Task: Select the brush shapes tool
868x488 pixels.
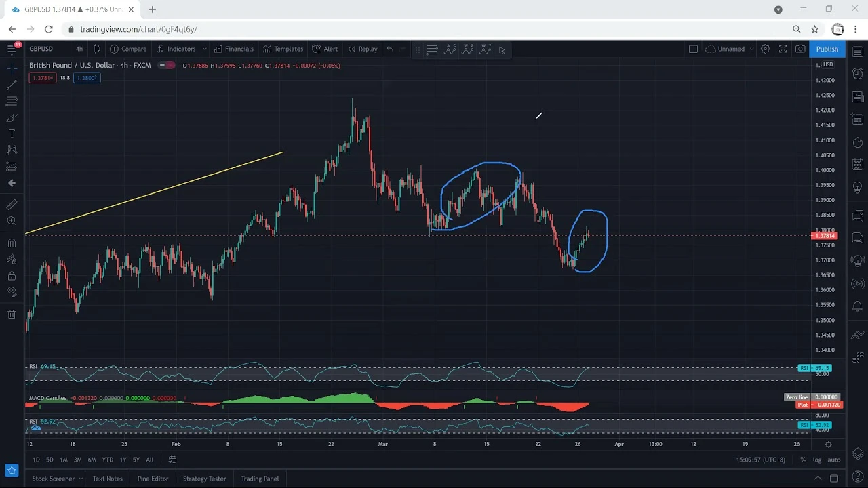Action: point(12,117)
